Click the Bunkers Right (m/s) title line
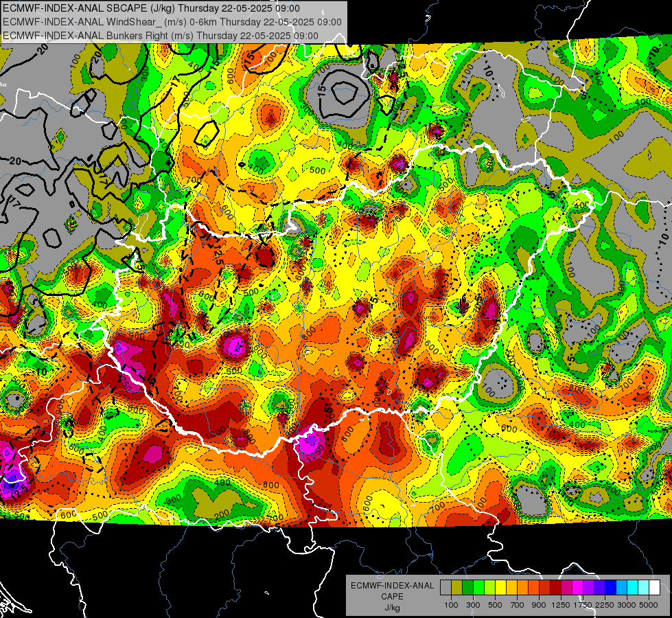Screen dimensions: 672x618 click(x=161, y=36)
